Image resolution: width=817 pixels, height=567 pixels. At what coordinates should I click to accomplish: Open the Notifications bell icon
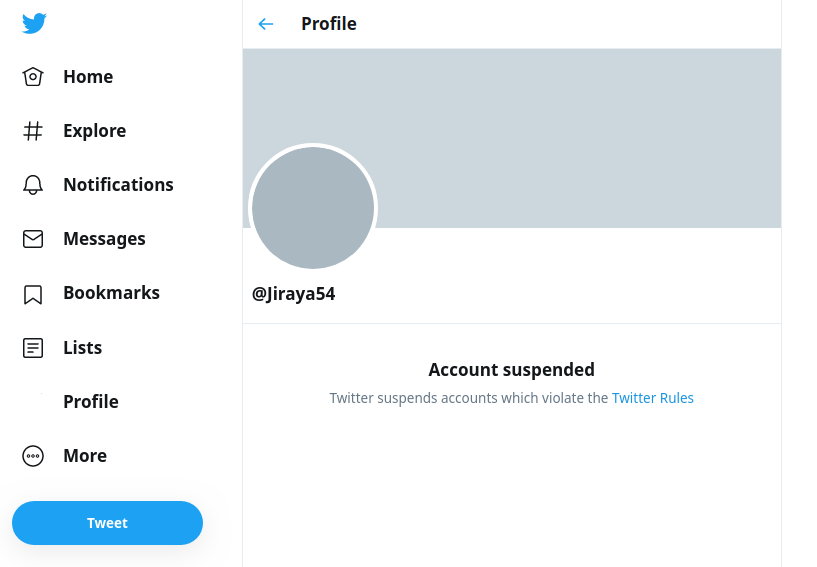[33, 184]
